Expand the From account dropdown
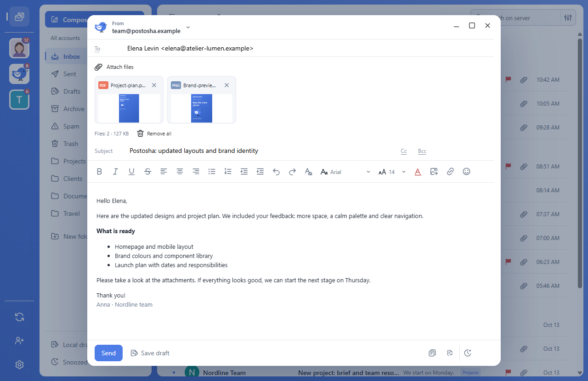The height and width of the screenshot is (381, 588). 188,28
